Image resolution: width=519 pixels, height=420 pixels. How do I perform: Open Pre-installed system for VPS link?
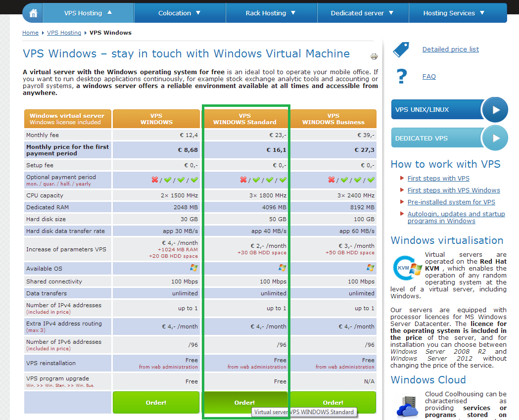point(451,202)
